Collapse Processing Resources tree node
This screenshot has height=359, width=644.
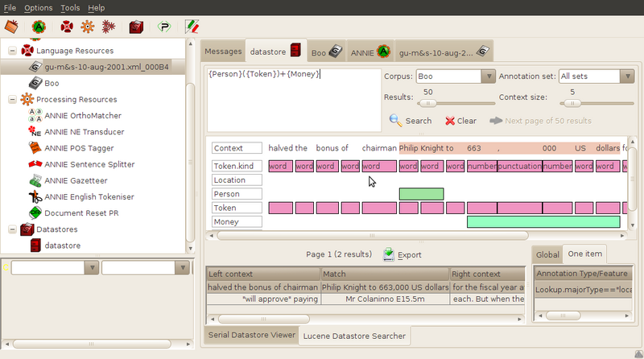(12, 99)
